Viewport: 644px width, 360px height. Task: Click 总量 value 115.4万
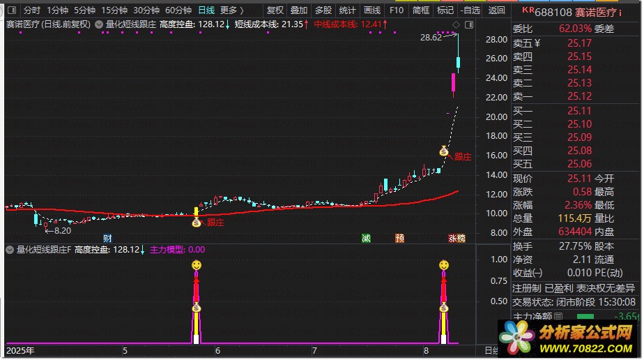tap(575, 218)
